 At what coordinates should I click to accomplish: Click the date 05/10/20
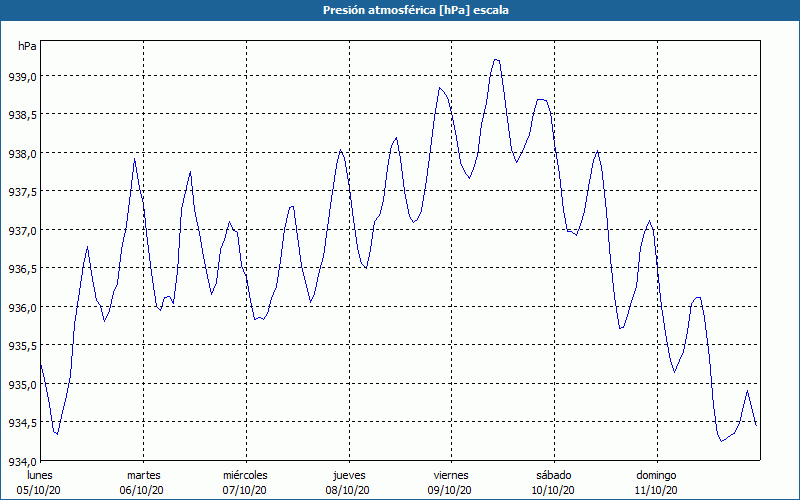pyautogui.click(x=39, y=490)
